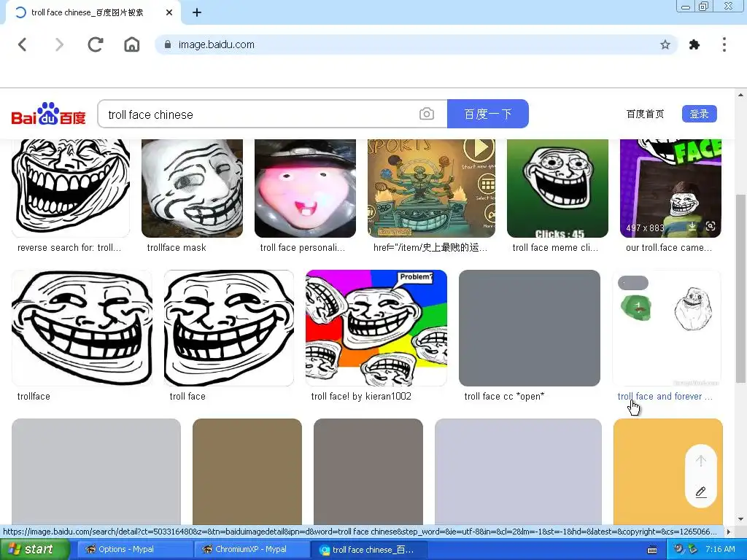747x560 pixels.
Task: Open the extensions puzzle icon
Action: (694, 44)
